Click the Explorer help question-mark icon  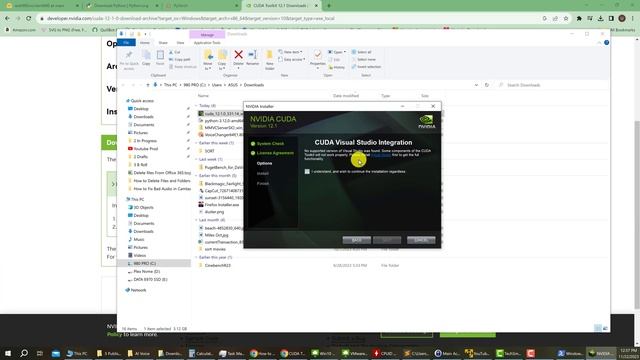[x=607, y=42]
